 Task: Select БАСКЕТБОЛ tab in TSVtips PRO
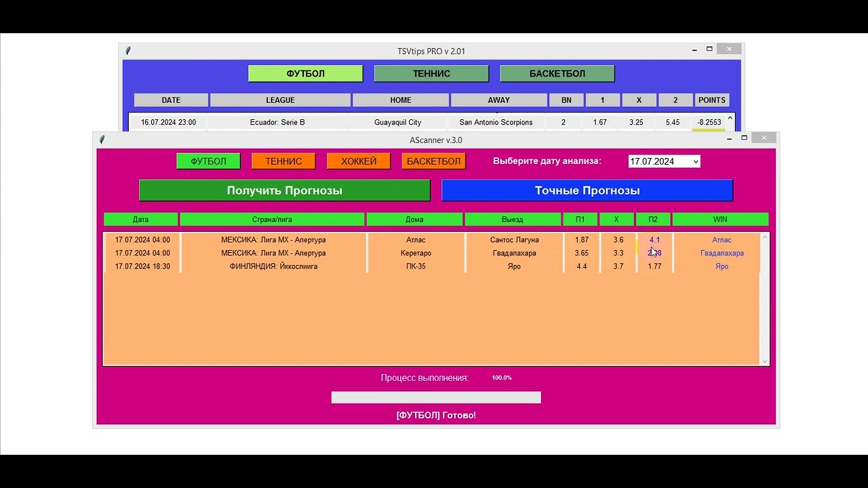(557, 73)
